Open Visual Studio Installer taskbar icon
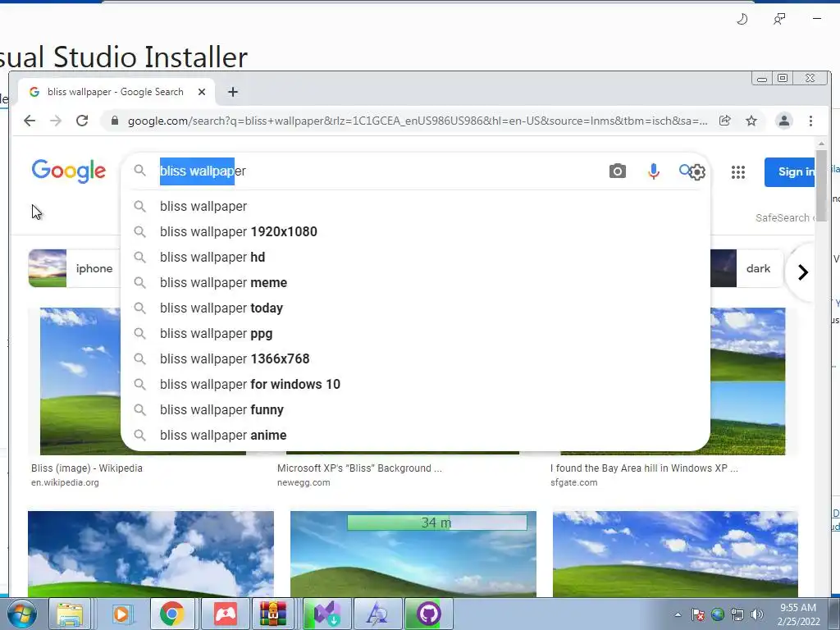Viewport: 840px width, 630px height. [x=327, y=614]
